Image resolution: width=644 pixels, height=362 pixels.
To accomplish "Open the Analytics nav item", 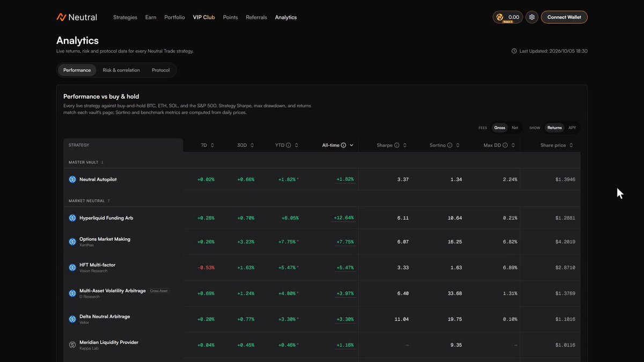I will tap(286, 17).
